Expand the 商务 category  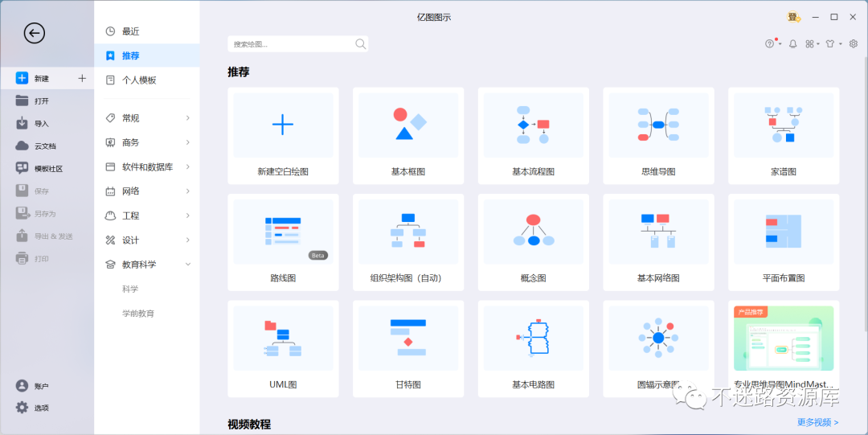[x=147, y=142]
